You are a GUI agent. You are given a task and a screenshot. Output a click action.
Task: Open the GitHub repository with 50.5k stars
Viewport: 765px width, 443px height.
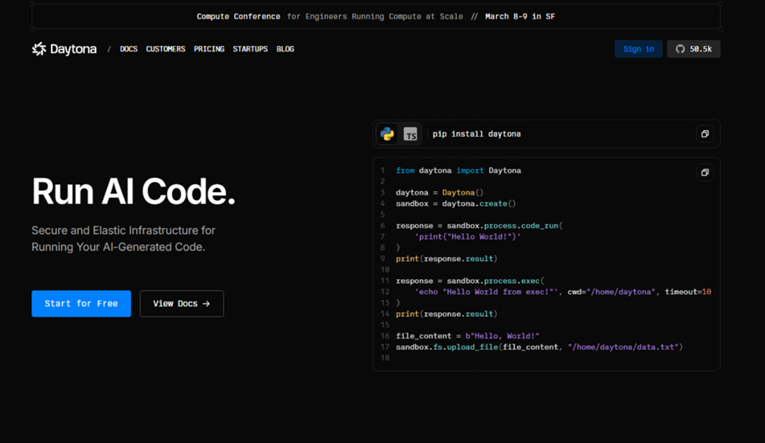point(693,49)
